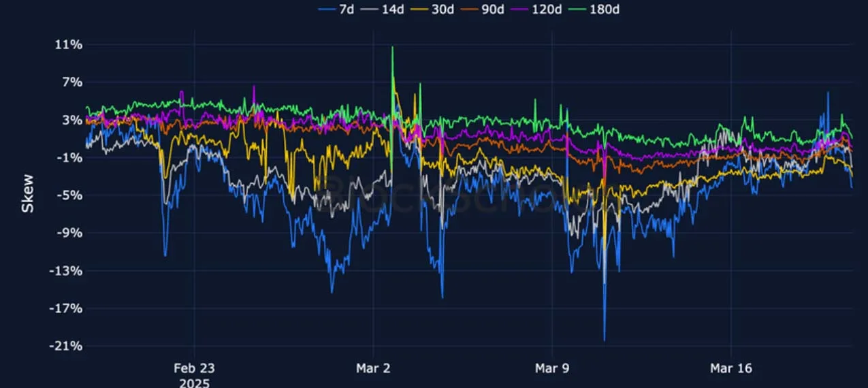
Task: Click the -1% y-axis tick label
Action: coord(71,158)
